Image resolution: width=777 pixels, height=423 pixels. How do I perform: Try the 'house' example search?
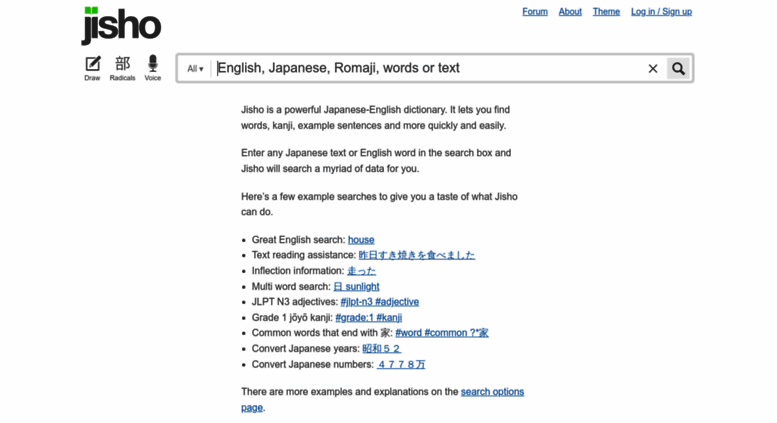tap(361, 240)
